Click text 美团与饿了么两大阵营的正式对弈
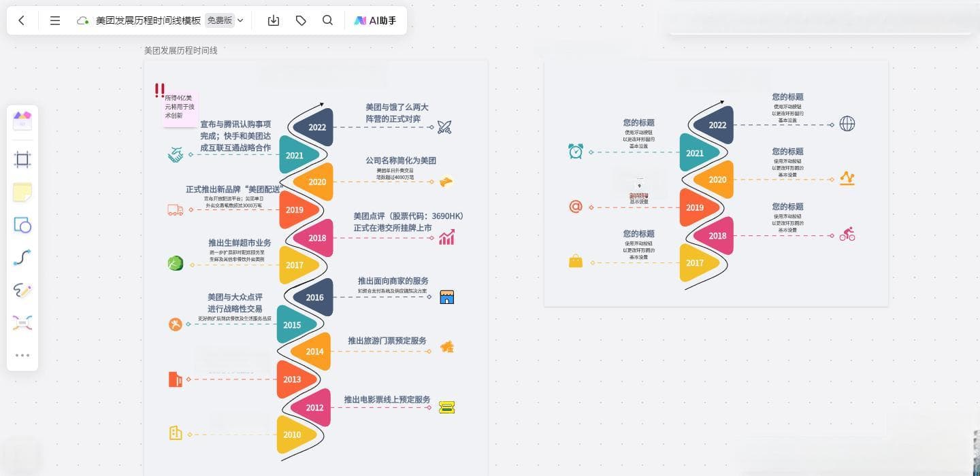The image size is (980, 476). click(x=397, y=113)
